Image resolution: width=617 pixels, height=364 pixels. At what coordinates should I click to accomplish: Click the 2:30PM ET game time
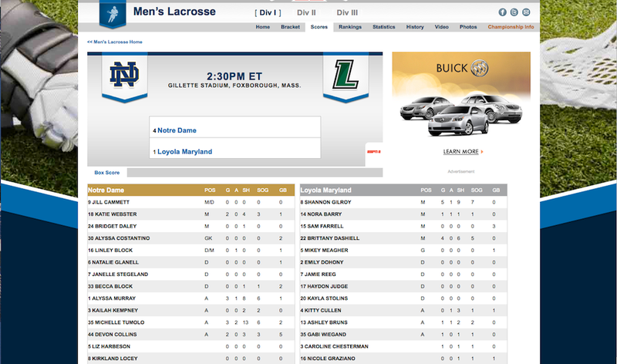(x=234, y=76)
